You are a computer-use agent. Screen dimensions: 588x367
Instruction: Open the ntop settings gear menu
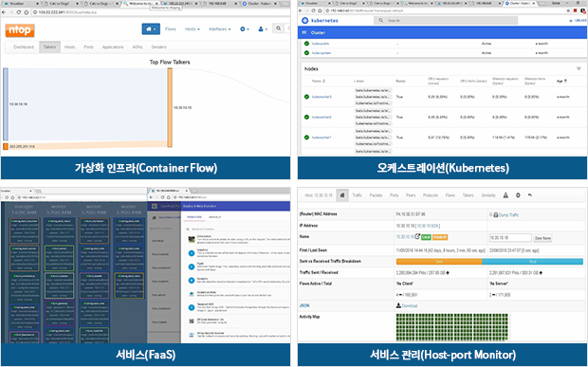[244, 29]
